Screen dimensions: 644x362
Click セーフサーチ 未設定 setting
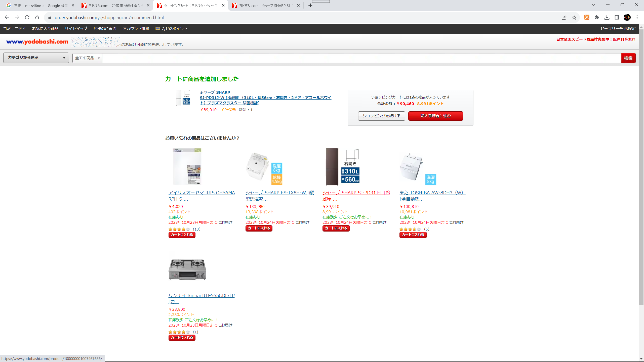[618, 28]
